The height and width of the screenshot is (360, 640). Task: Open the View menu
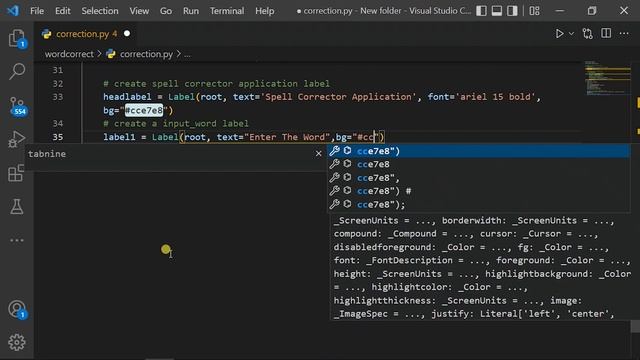[139, 11]
